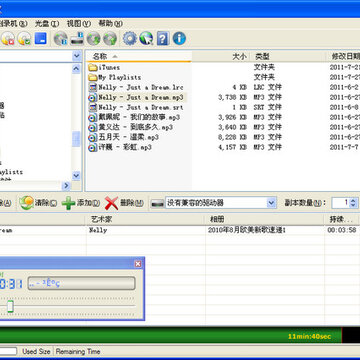The width and height of the screenshot is (360, 360).
Task: Click the player track title display box
Action: click(82, 283)
